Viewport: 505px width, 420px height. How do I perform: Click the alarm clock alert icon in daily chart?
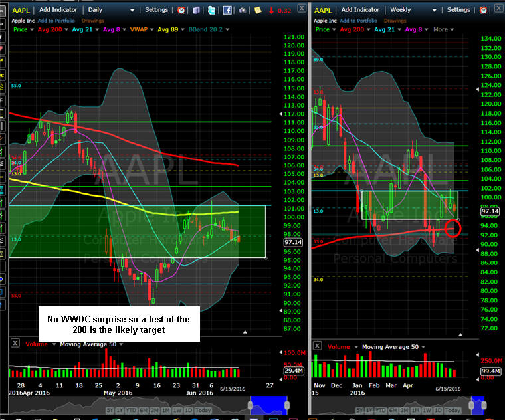click(182, 10)
